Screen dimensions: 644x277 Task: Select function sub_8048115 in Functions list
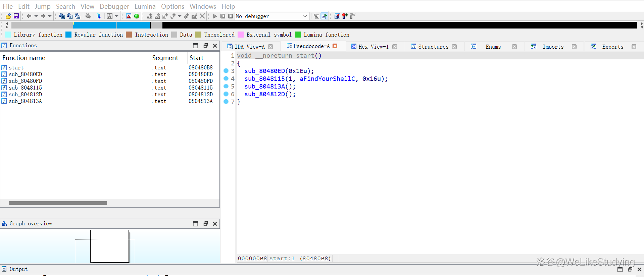[x=26, y=88]
